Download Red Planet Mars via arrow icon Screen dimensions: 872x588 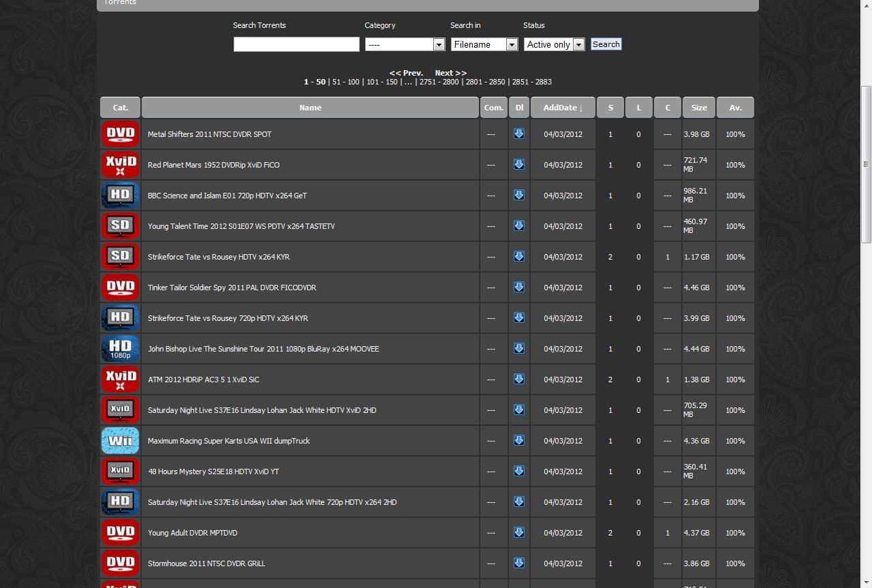(x=519, y=164)
